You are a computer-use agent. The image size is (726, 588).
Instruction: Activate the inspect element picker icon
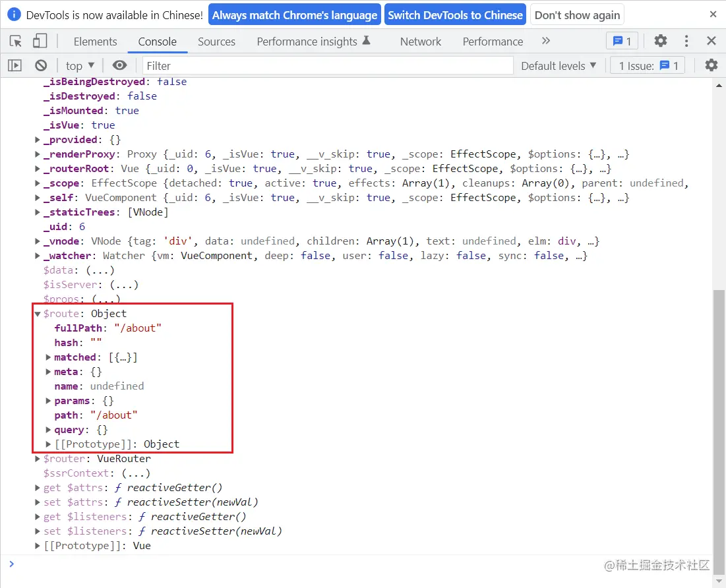pos(16,42)
